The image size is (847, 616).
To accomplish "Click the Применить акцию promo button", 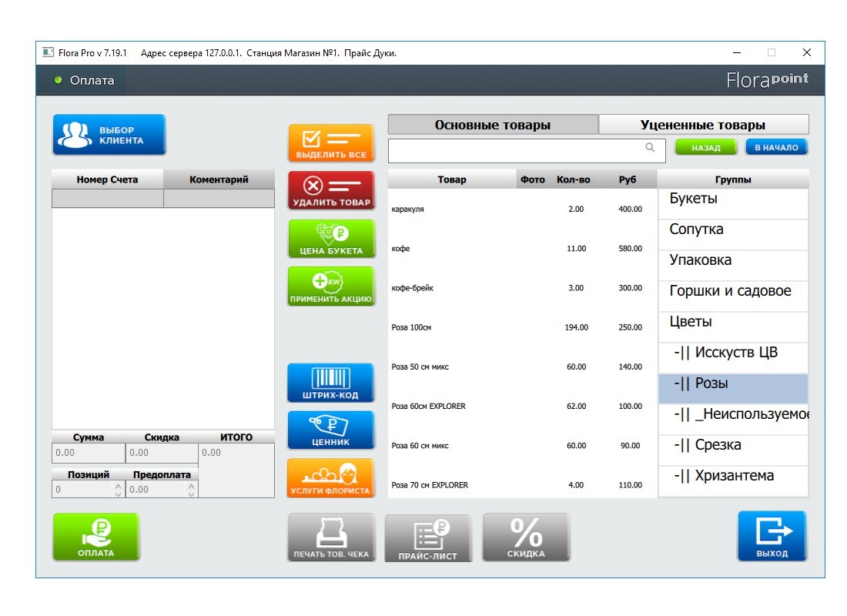I will 331,286.
